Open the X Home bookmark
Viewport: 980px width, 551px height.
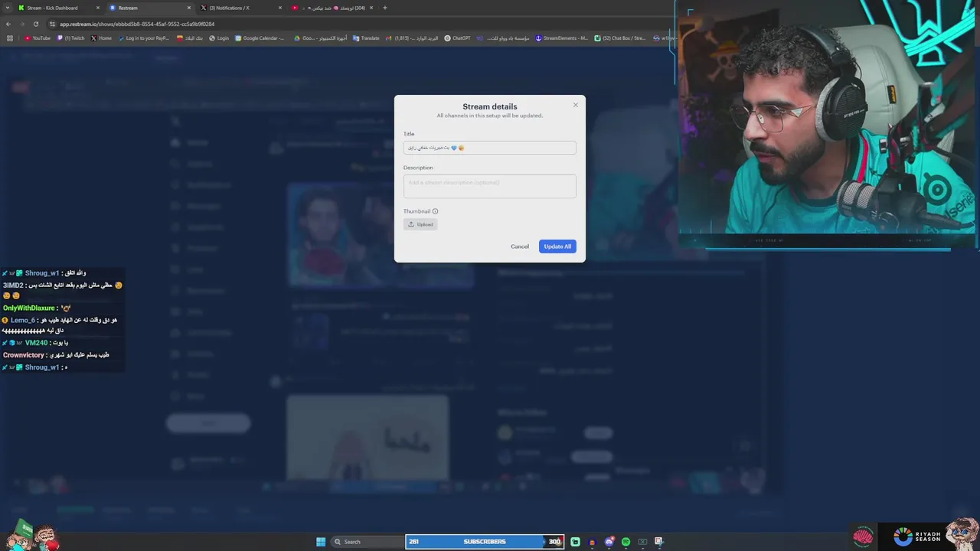[x=101, y=38]
